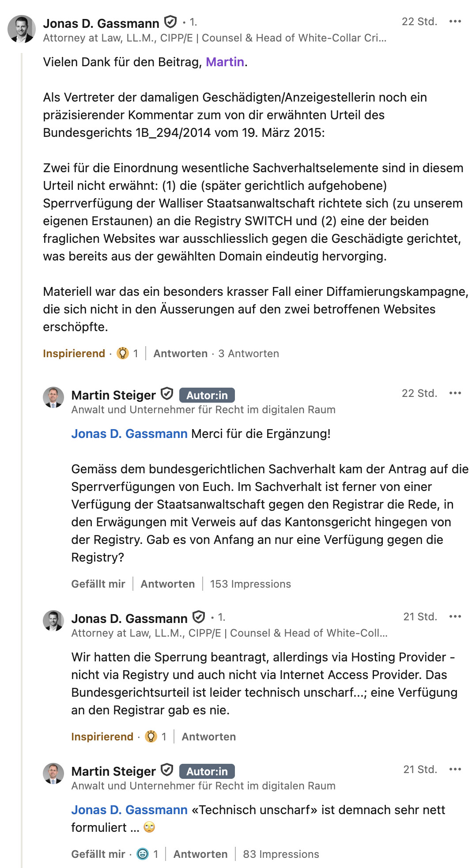The image size is (476, 868).
Task: Open Jonas D. Gassmann's top comment avatar
Action: [x=22, y=29]
